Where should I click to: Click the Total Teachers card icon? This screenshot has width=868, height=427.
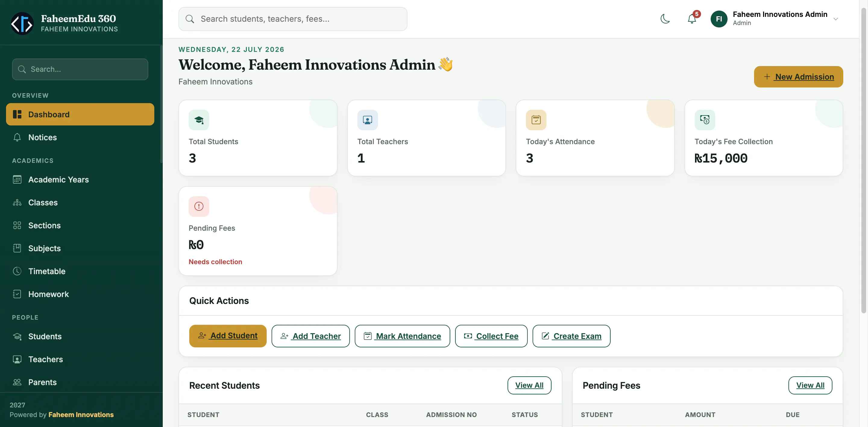[x=367, y=120]
